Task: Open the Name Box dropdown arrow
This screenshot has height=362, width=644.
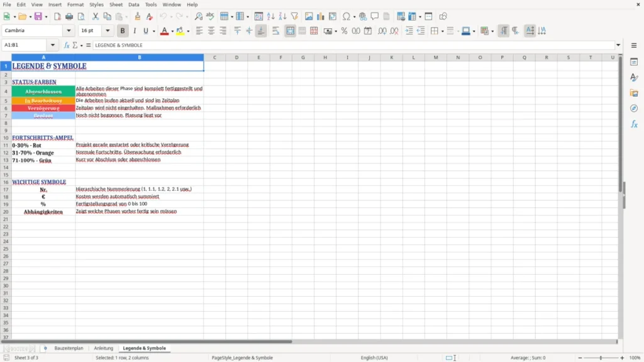Action: point(53,45)
